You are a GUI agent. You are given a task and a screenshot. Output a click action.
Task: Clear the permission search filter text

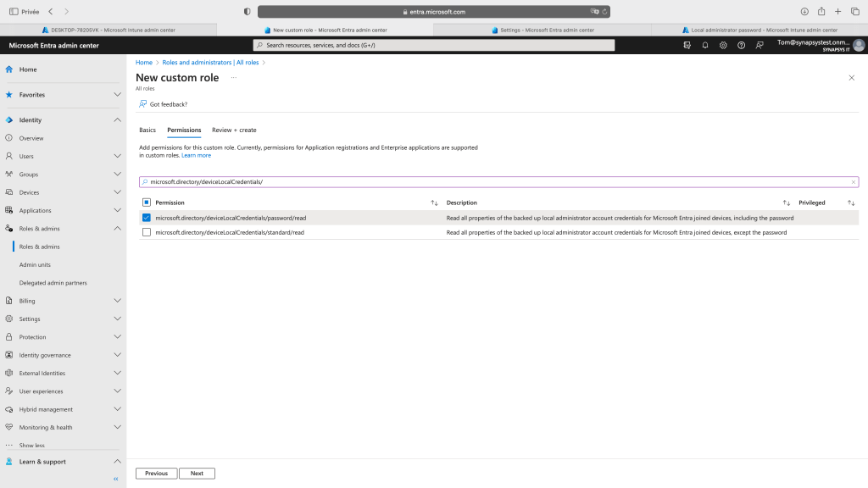[853, 182]
